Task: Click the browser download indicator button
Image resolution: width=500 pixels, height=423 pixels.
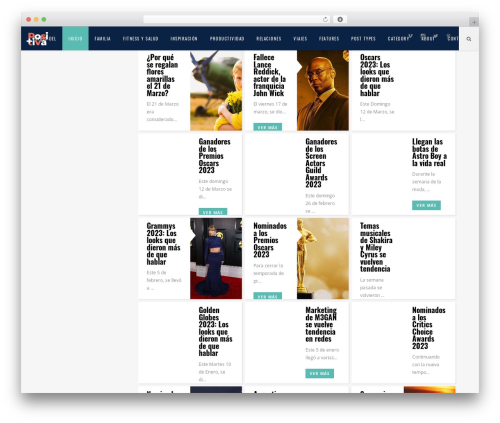Action: point(340,19)
